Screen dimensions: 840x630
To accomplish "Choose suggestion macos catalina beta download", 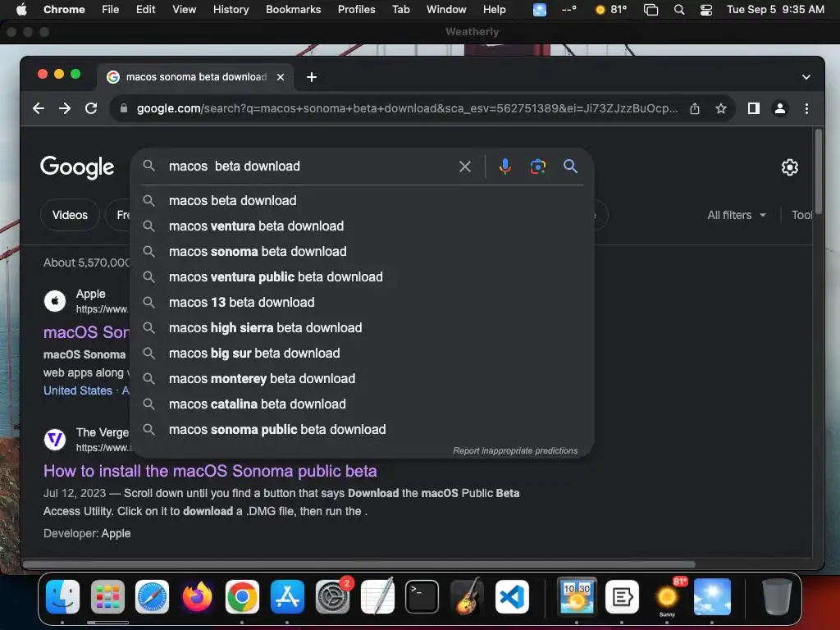I will click(362, 404).
